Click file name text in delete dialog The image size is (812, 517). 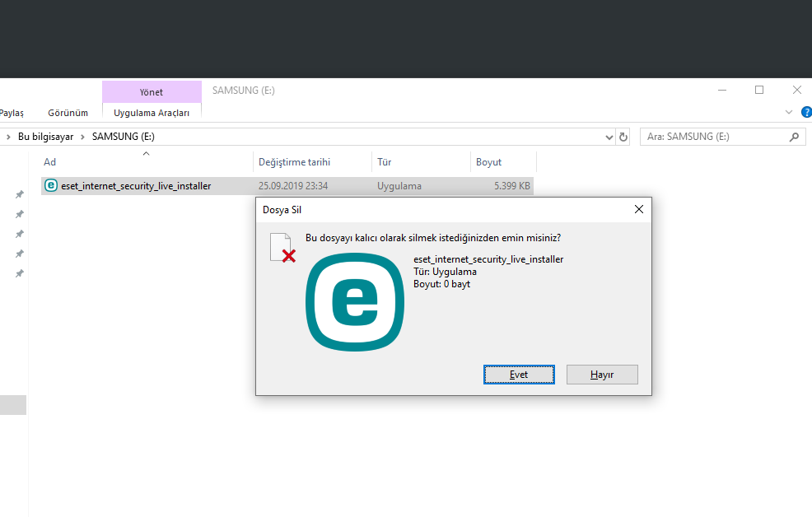tap(488, 259)
